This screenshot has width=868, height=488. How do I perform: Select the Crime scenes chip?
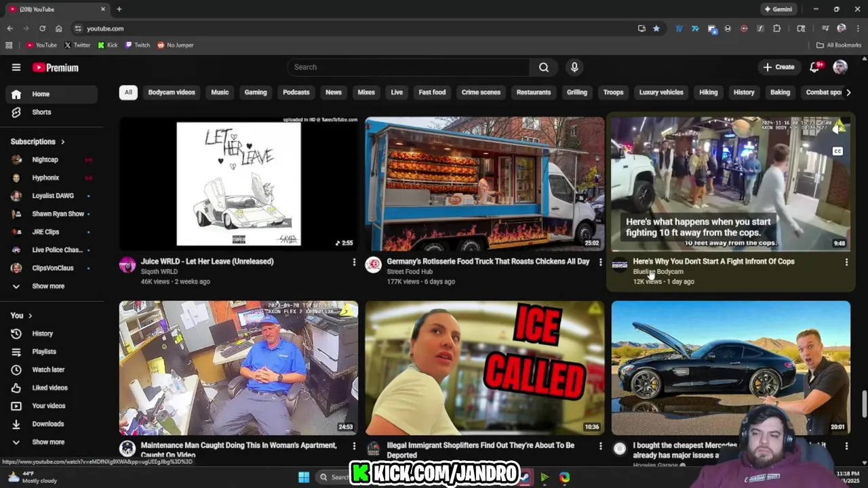481,92
